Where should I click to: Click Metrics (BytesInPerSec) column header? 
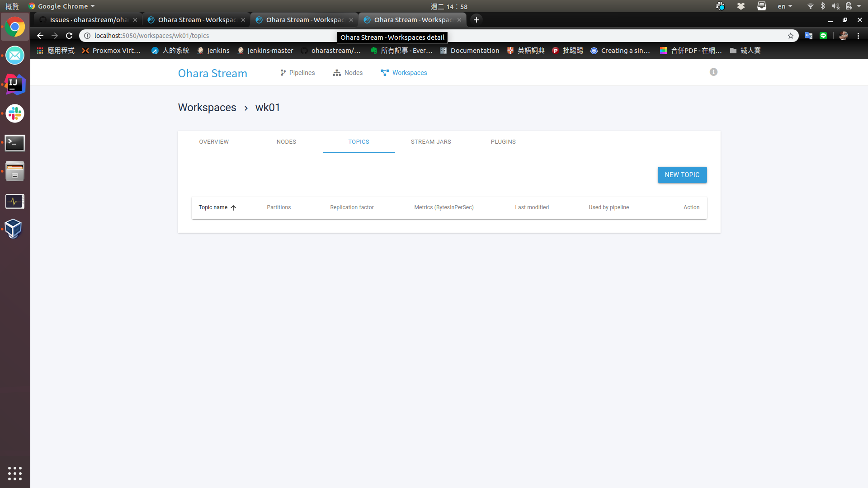(444, 207)
